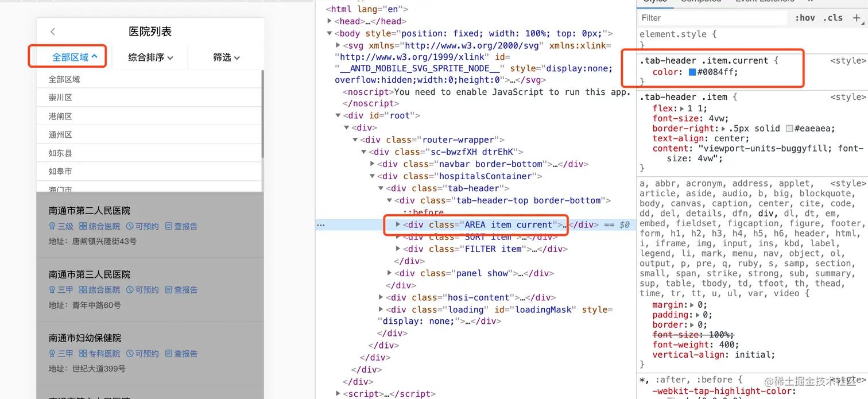
Task: Collapse the div id="root" node
Action: point(338,115)
